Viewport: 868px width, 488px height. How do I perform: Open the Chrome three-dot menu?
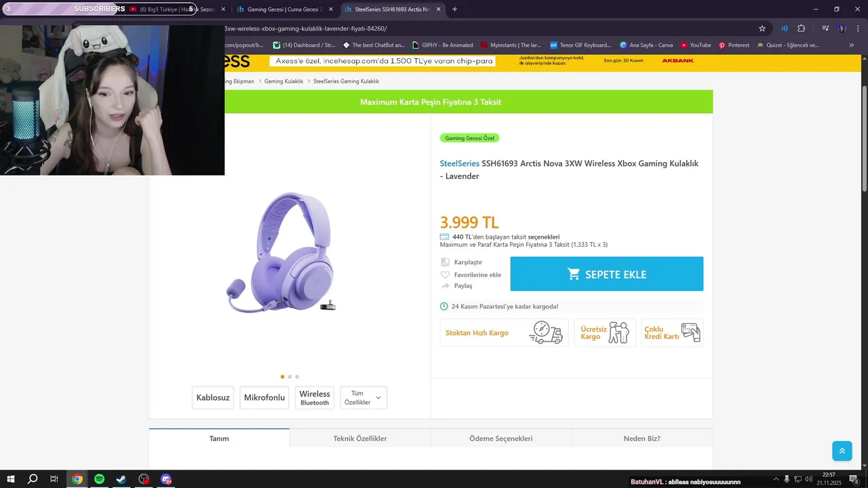tap(856, 28)
